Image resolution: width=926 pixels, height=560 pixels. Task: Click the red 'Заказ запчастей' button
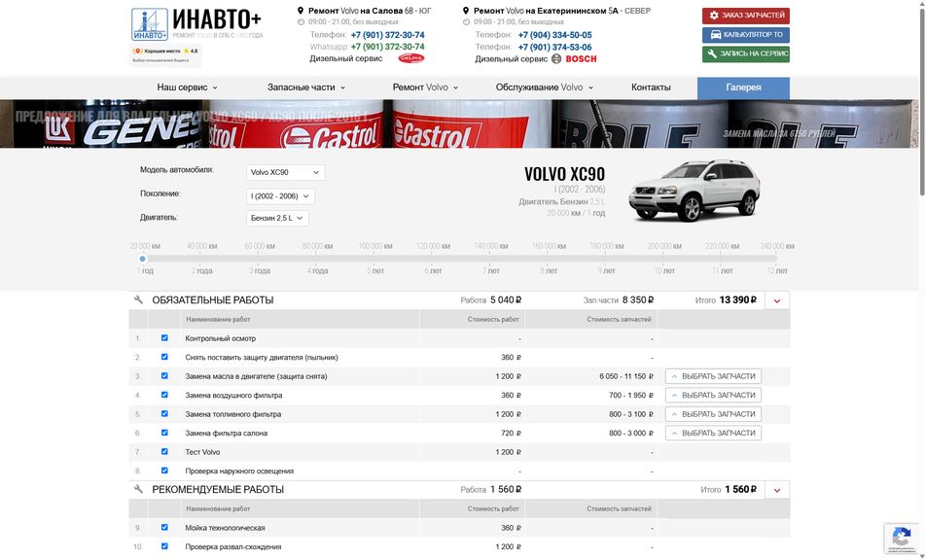pyautogui.click(x=746, y=16)
